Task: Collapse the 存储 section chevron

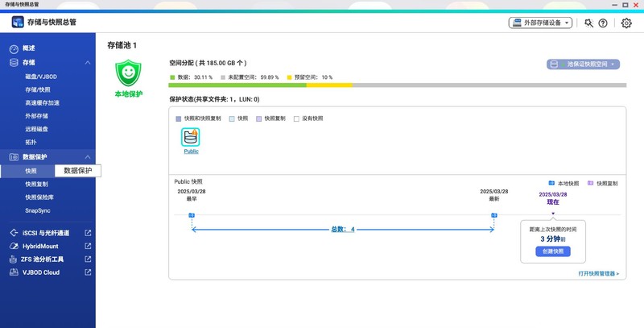Action: (88, 63)
